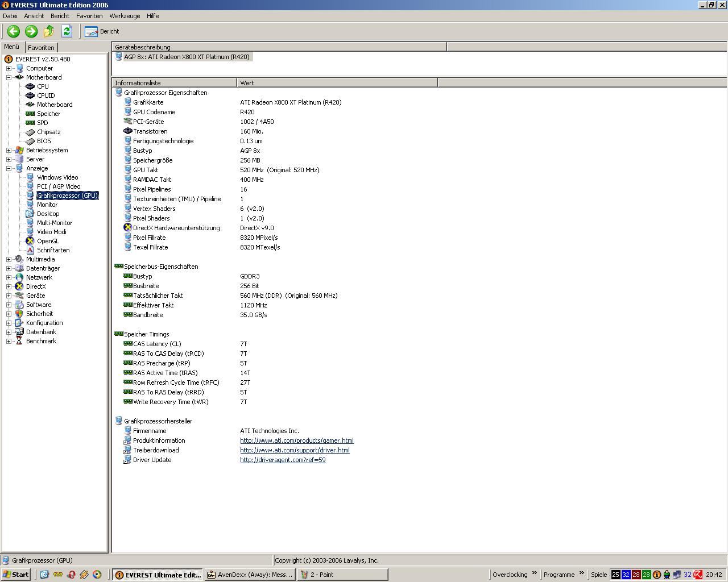Expand the Server tree node
The width and height of the screenshot is (728, 582).
pos(9,159)
